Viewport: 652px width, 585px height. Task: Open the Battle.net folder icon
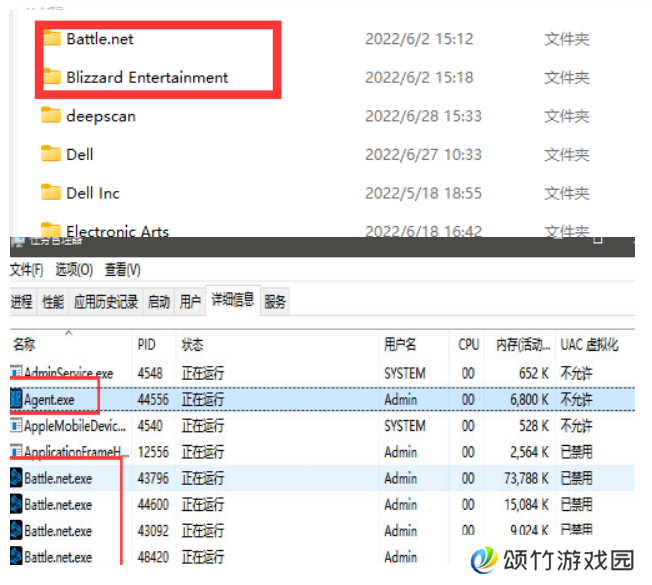[52, 38]
